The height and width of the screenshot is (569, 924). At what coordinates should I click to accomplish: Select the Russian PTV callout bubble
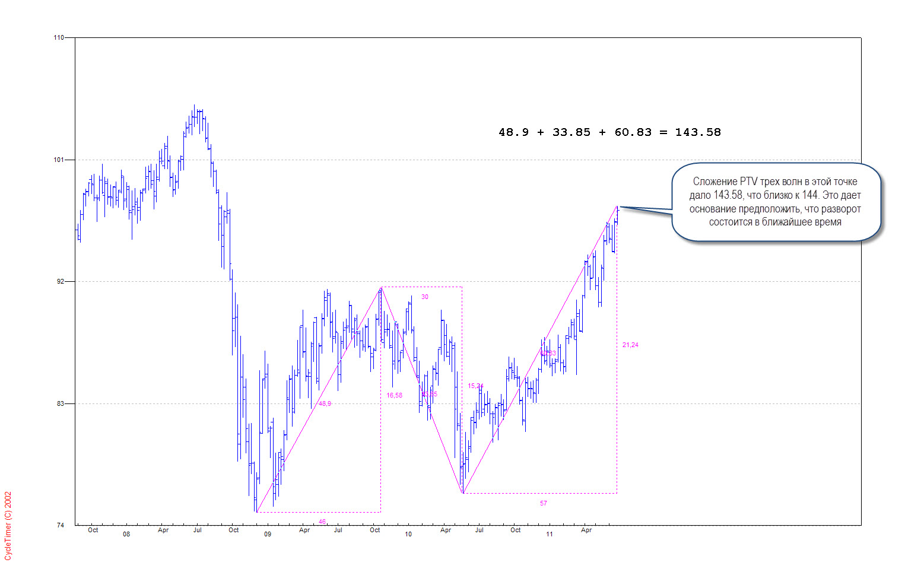point(775,202)
